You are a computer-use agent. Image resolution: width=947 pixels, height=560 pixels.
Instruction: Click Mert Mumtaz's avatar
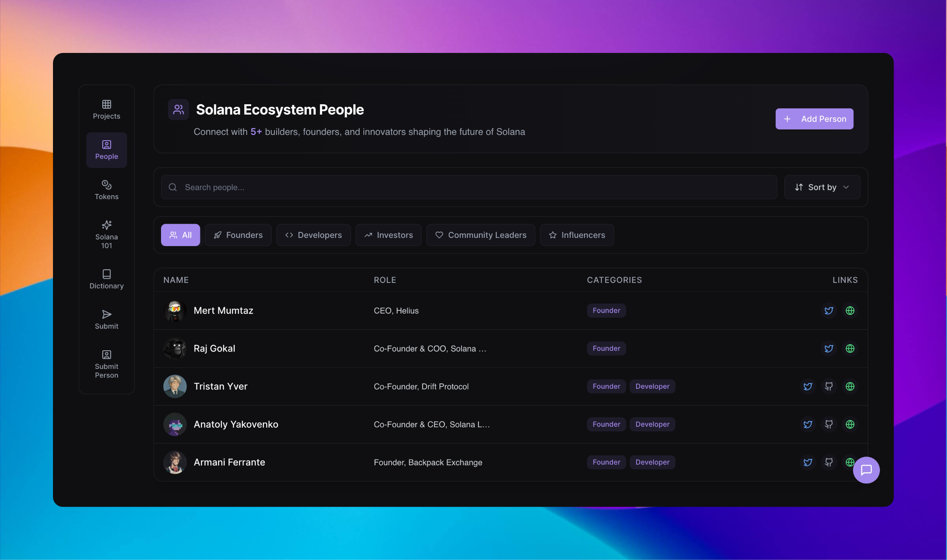coord(175,311)
